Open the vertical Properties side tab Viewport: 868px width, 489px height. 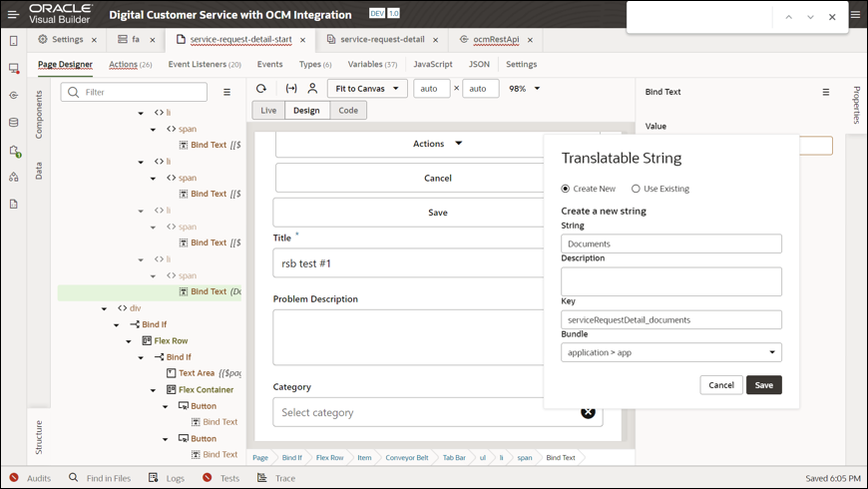point(856,105)
